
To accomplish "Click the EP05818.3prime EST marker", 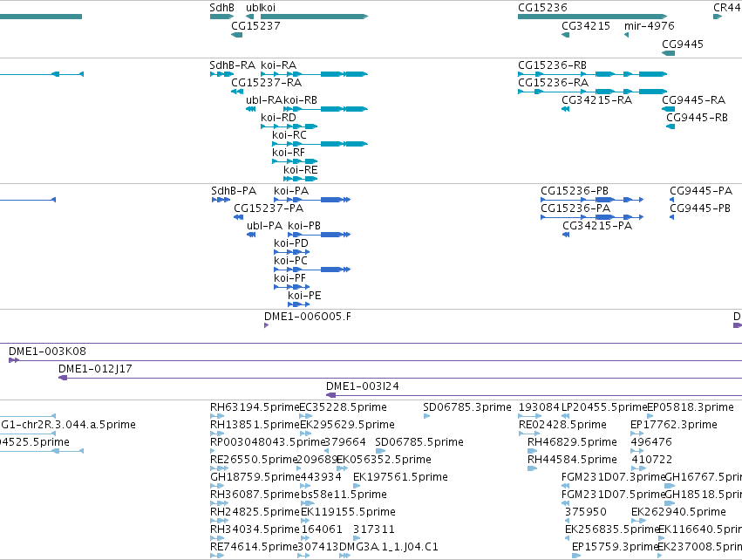I will (650, 416).
